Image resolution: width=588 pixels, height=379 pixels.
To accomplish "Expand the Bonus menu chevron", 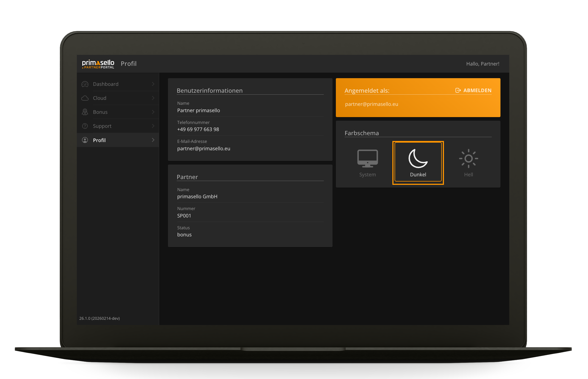I will tap(153, 112).
